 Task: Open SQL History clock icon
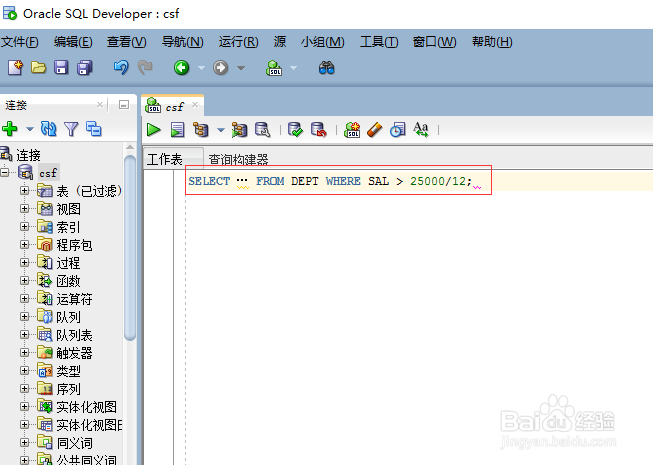click(398, 130)
